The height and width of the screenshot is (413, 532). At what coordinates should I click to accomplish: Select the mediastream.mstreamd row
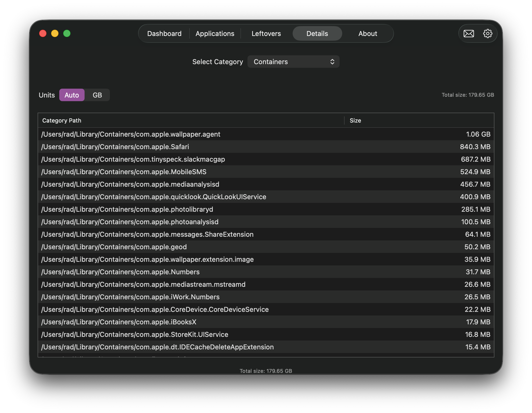click(x=266, y=284)
